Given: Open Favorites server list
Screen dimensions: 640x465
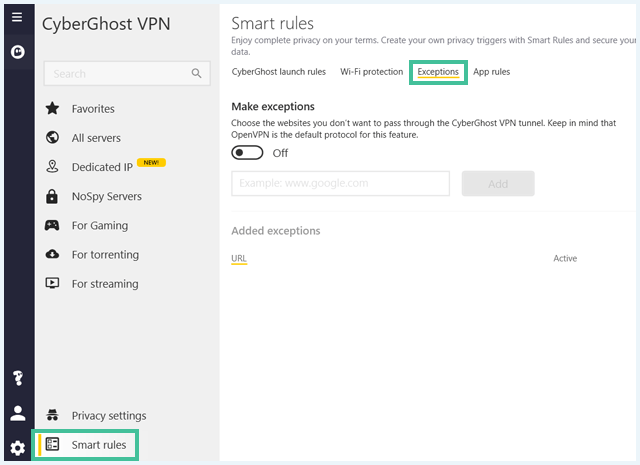Looking at the screenshot, I should point(93,109).
